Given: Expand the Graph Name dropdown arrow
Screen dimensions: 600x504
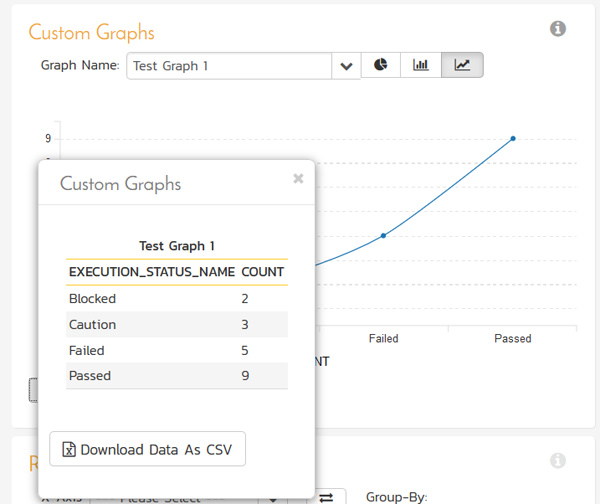Looking at the screenshot, I should pyautogui.click(x=346, y=66).
